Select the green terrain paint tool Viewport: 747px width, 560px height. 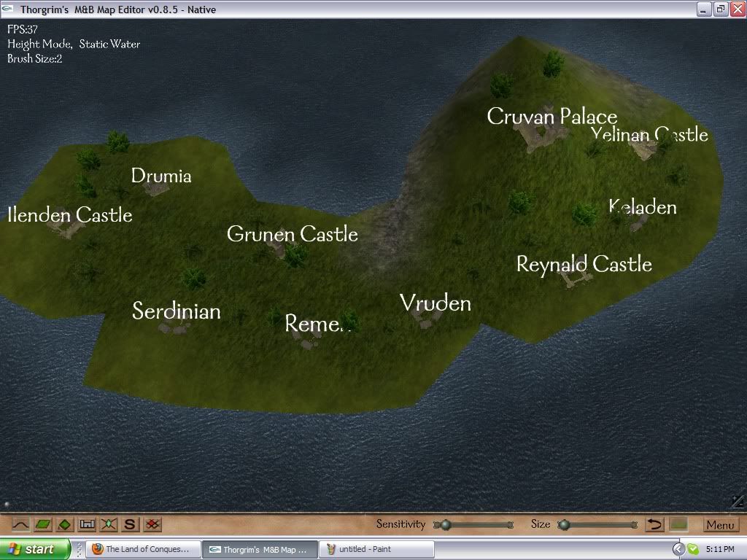pyautogui.click(x=42, y=524)
